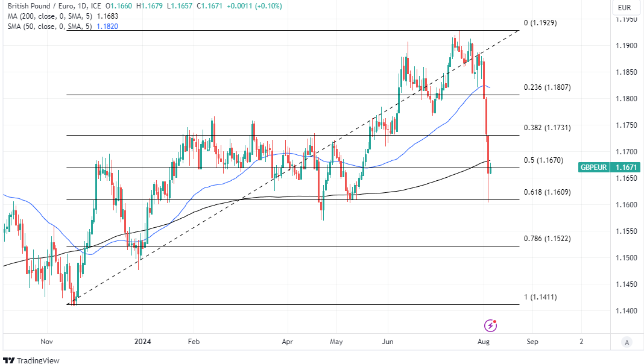Screen dimensions: 644x364
Task: Click the Sep label on the time axis
Action: click(532, 342)
